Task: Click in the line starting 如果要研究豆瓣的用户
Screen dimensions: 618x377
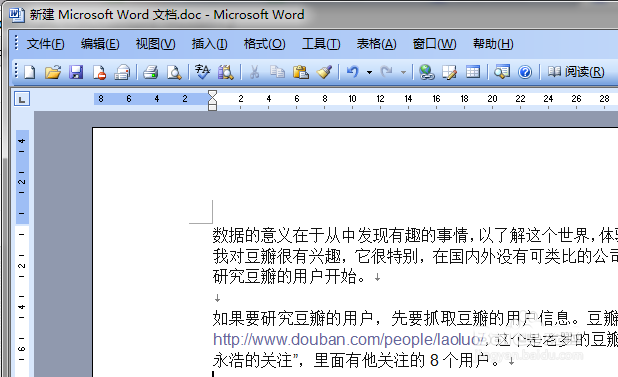Action: [415, 318]
